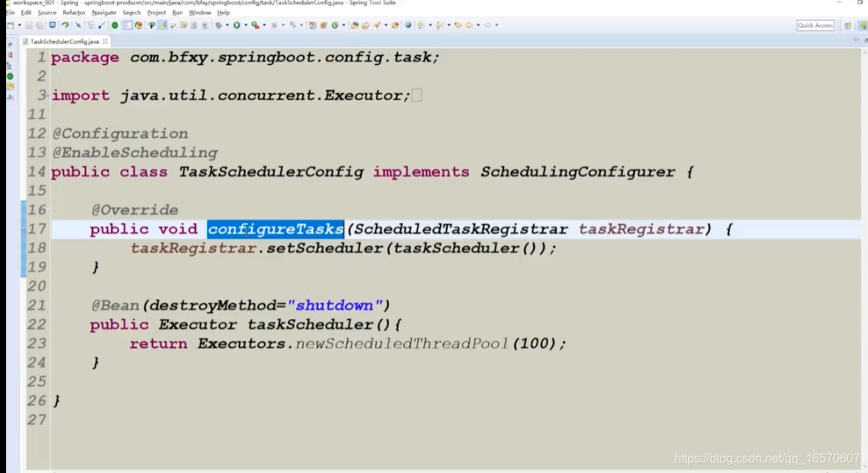Expand the folded imports at line 3
Image resolution: width=868 pixels, height=473 pixels.
[49, 95]
